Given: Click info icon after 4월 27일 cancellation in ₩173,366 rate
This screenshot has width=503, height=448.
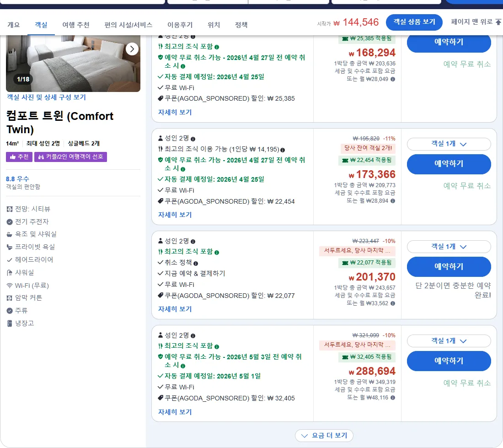Looking at the screenshot, I should (183, 169).
